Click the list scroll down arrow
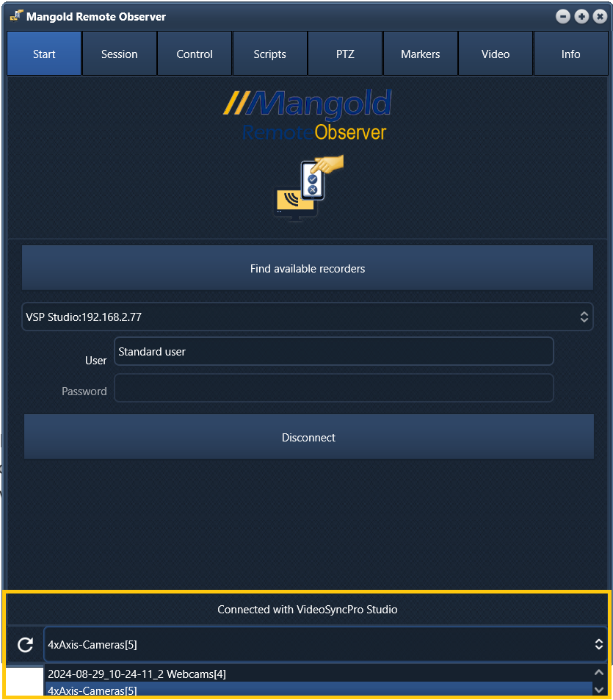Screen dimensions: 613x700 (x=599, y=689)
